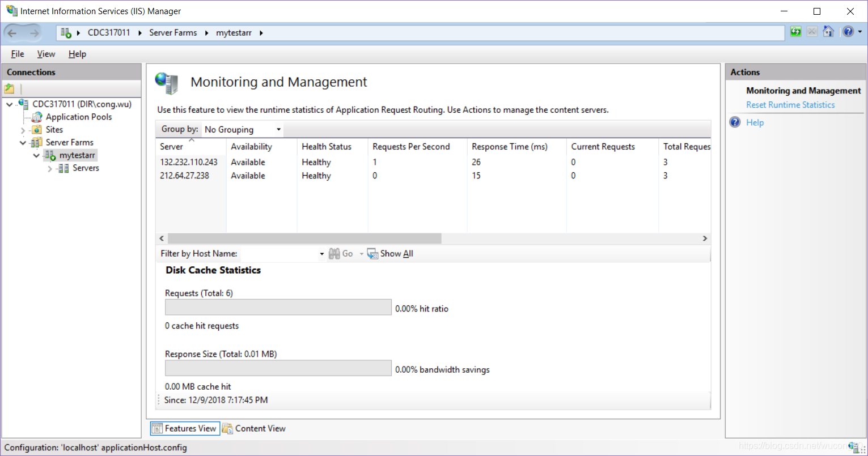Open the dropdown arrow beside the toolbar Help icon
The height and width of the screenshot is (456, 868).
pyautogui.click(x=859, y=32)
